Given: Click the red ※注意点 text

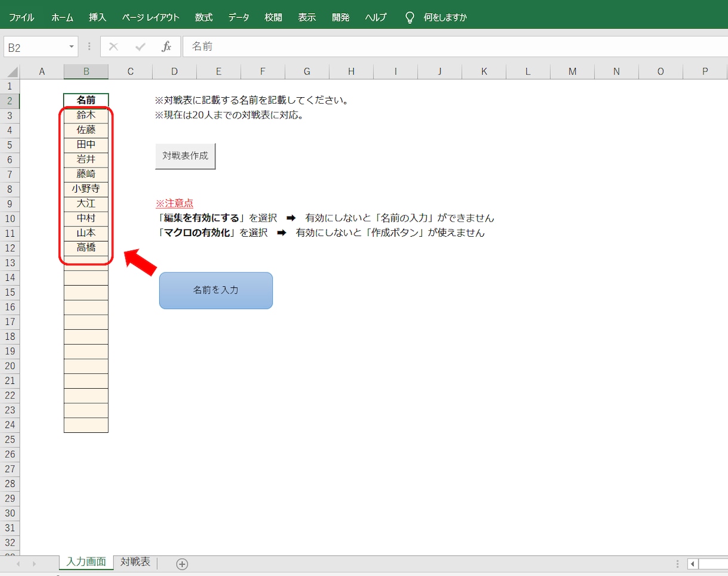Looking at the screenshot, I should (x=174, y=203).
